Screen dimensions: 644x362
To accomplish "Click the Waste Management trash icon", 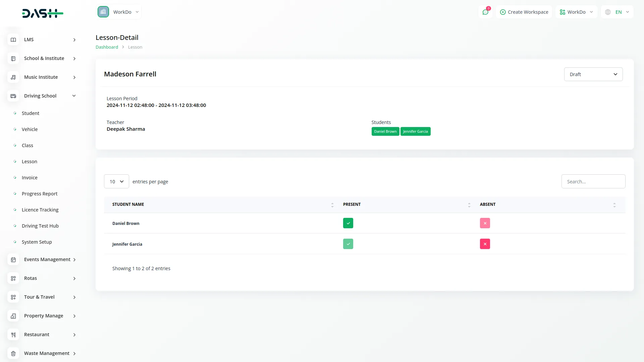I will [x=13, y=353].
